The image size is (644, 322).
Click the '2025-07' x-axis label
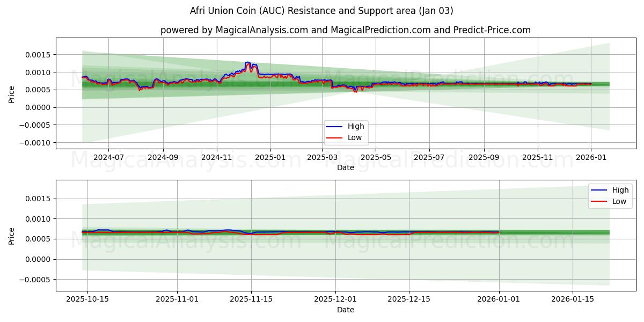click(x=429, y=157)
